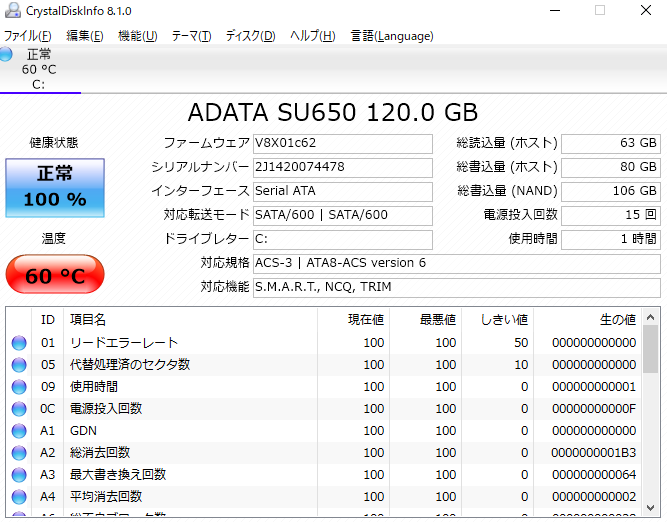
Task: Click the しきい値 column header
Action: click(x=498, y=319)
